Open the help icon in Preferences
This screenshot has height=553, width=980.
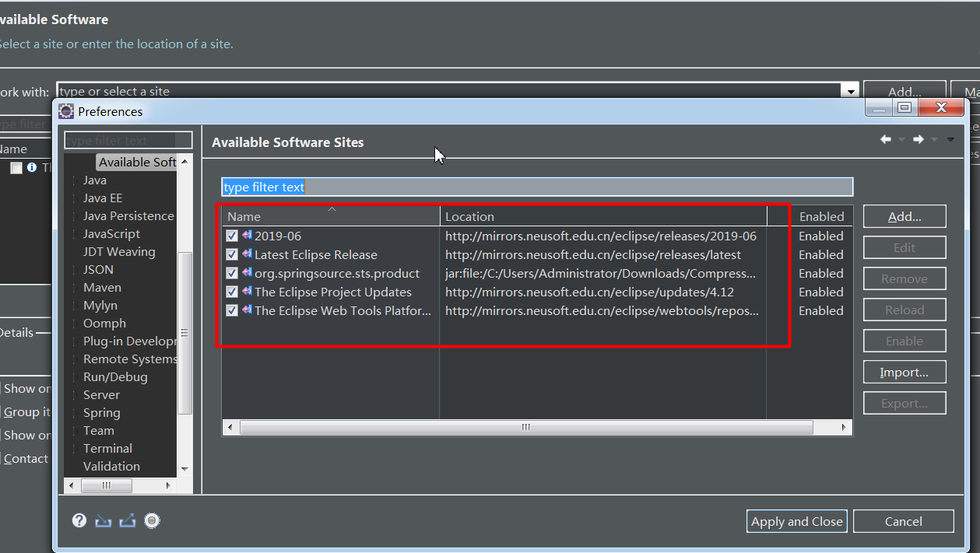pyautogui.click(x=79, y=520)
